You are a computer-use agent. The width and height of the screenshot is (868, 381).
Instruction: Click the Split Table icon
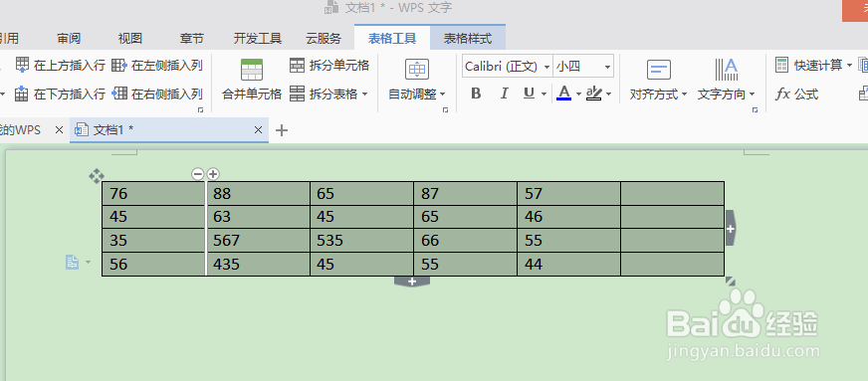click(x=298, y=94)
